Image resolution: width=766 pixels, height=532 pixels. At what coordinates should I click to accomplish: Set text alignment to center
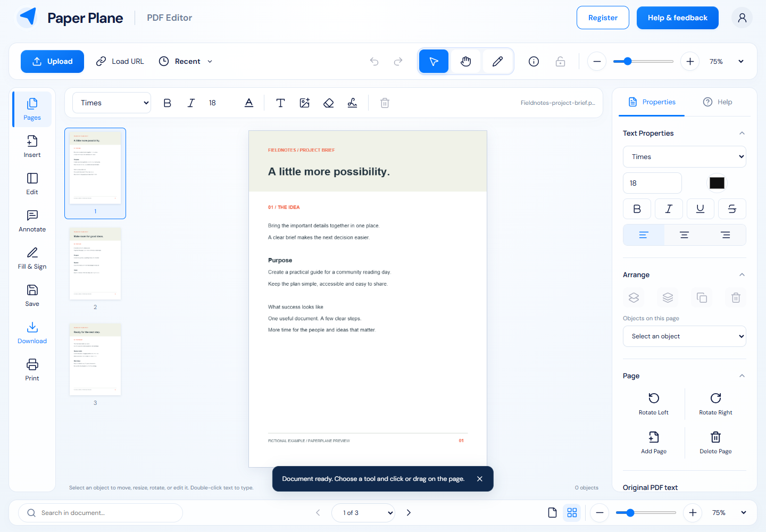point(684,235)
